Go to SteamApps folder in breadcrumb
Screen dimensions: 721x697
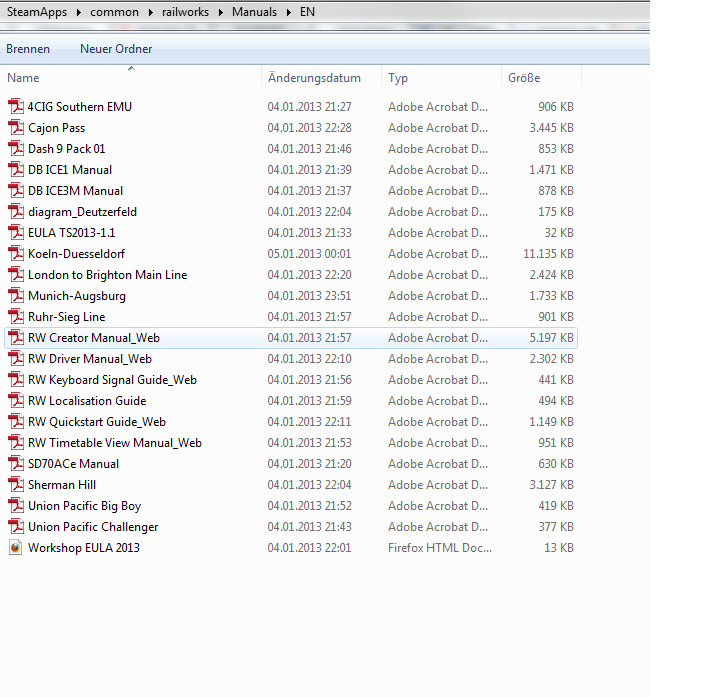coord(37,12)
